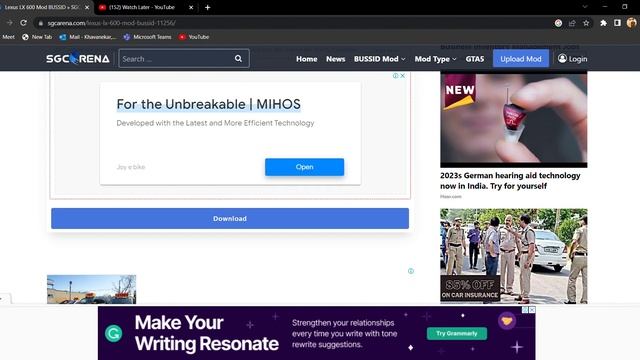Click the browser forward arrow
The height and width of the screenshot is (360, 640).
click(9, 23)
